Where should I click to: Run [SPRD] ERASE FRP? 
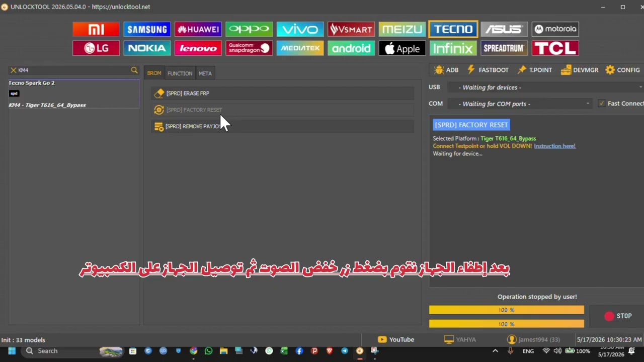283,93
